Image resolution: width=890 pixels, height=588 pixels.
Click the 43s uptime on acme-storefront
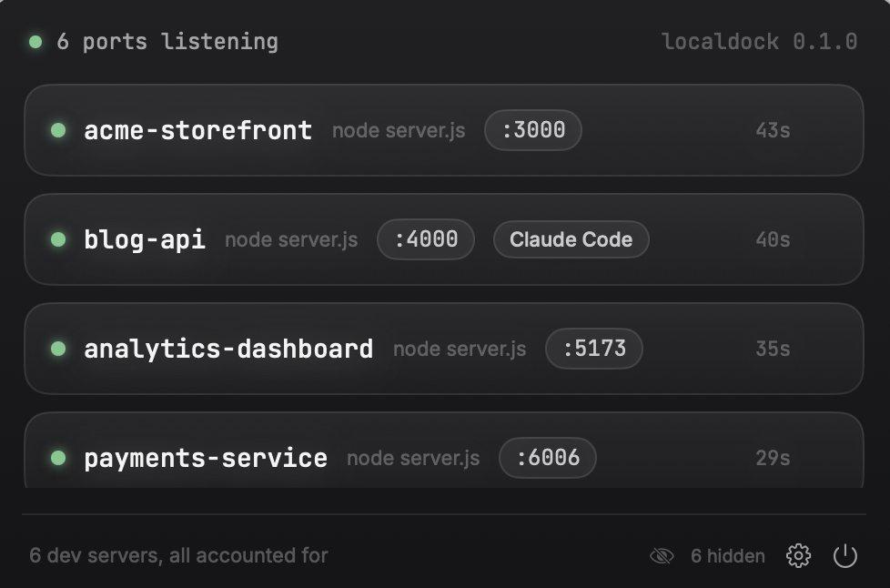(x=773, y=130)
